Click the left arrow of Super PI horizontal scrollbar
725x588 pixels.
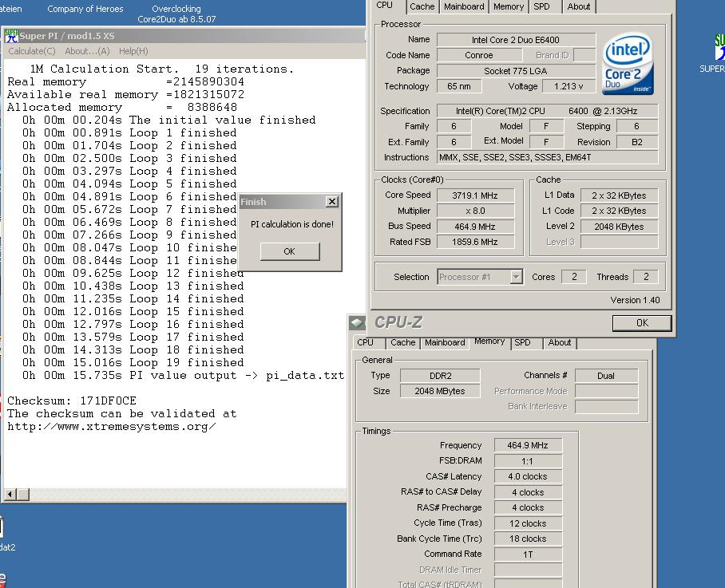click(10, 494)
